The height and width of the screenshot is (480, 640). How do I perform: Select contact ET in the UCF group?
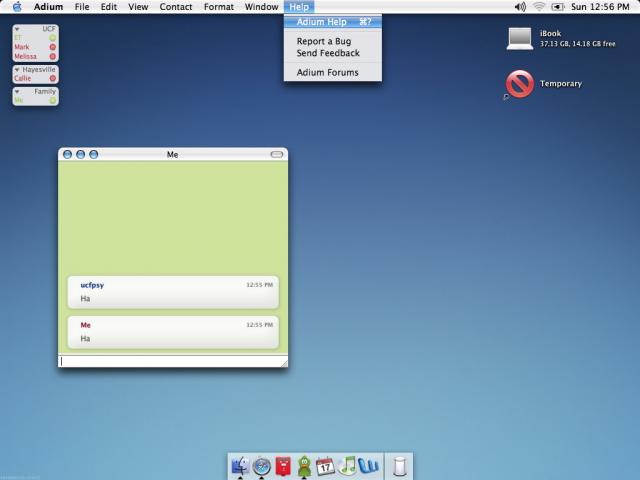[18, 38]
